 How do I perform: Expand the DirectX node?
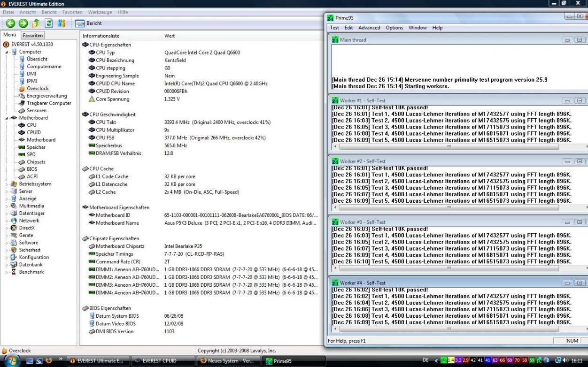pyautogui.click(x=7, y=228)
